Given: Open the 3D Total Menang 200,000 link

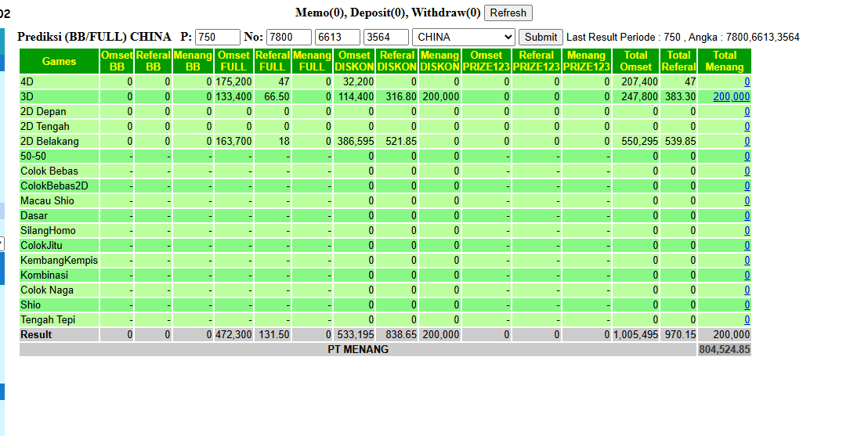Looking at the screenshot, I should [x=731, y=97].
